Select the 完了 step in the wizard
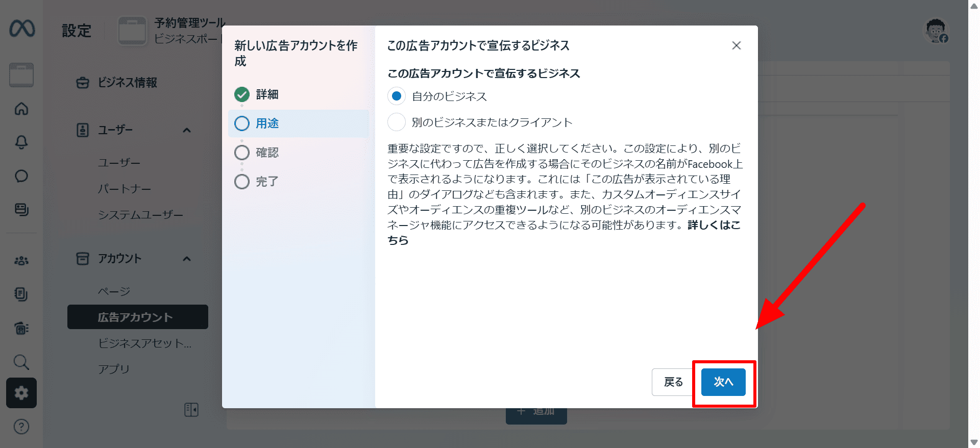This screenshot has height=448, width=980. pos(257,182)
